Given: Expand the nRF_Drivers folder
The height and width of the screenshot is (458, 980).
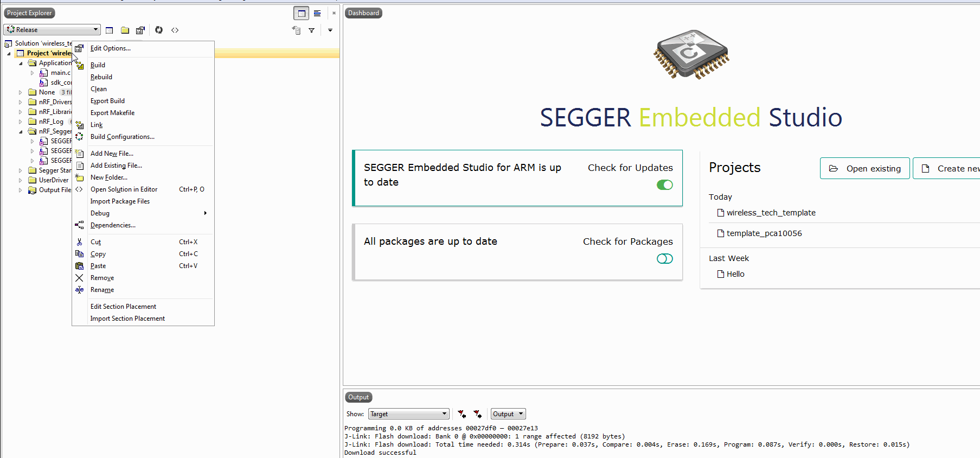Looking at the screenshot, I should [x=21, y=103].
